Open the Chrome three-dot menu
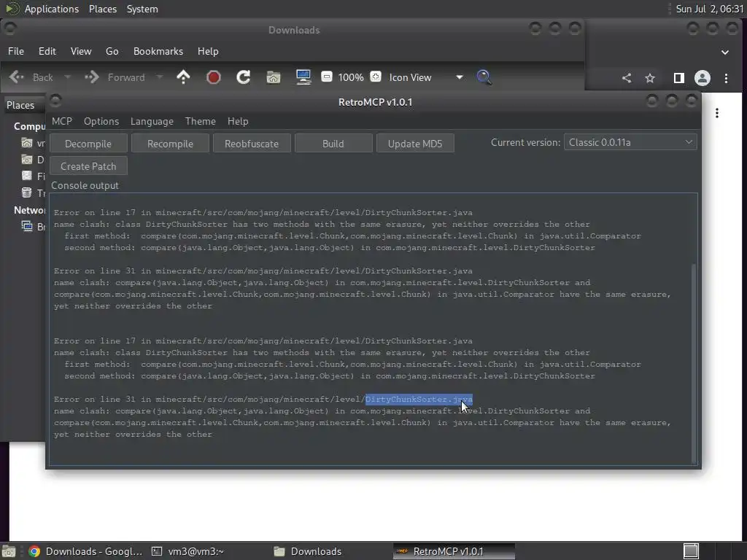Screen dimensions: 747x560 726,78
